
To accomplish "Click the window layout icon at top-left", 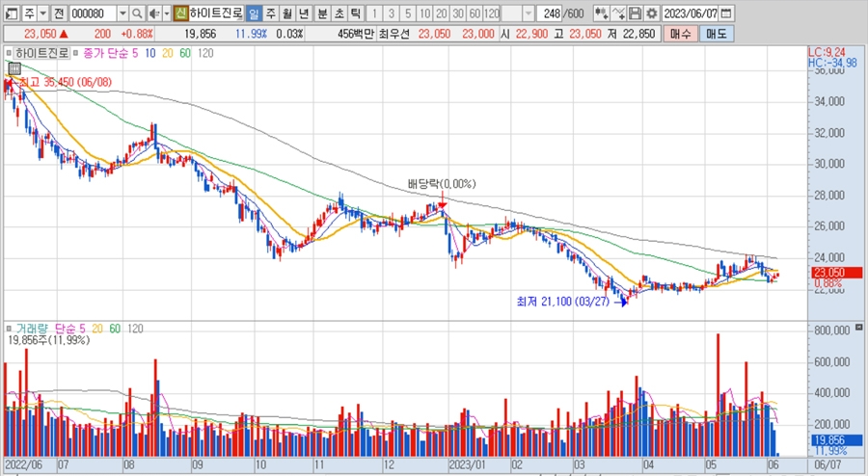I will 10,13.
